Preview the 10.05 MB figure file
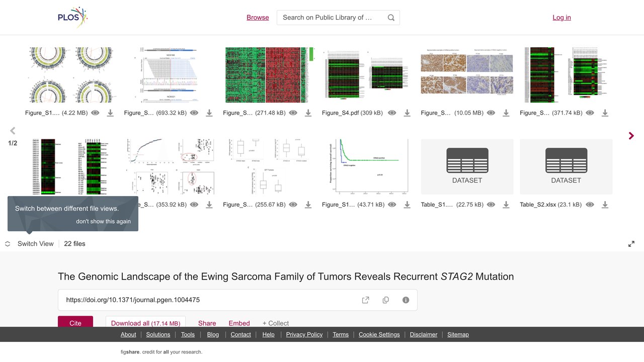Screen dimensions: 644x362 (491, 113)
